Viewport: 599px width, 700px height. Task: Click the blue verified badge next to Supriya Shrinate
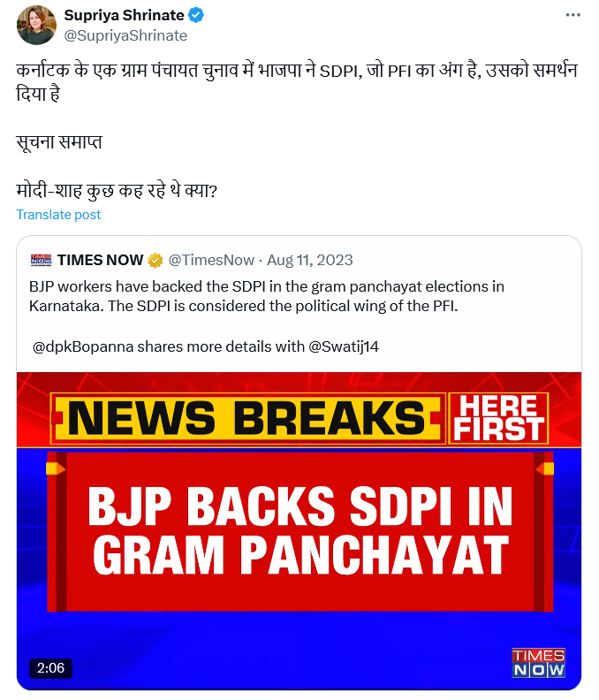click(x=196, y=15)
